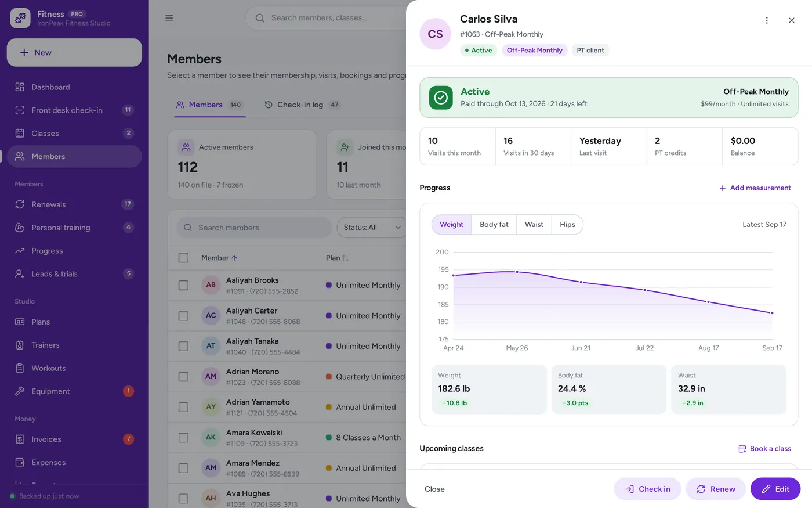Go to Front desk check-in
This screenshot has width=812, height=508.
click(x=74, y=110)
